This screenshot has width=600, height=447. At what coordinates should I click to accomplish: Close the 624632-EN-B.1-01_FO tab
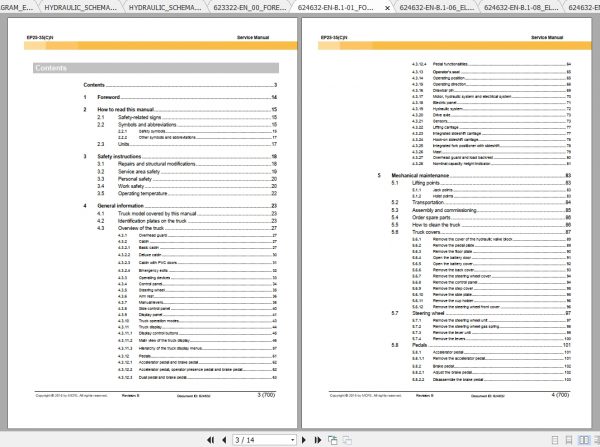point(387,8)
